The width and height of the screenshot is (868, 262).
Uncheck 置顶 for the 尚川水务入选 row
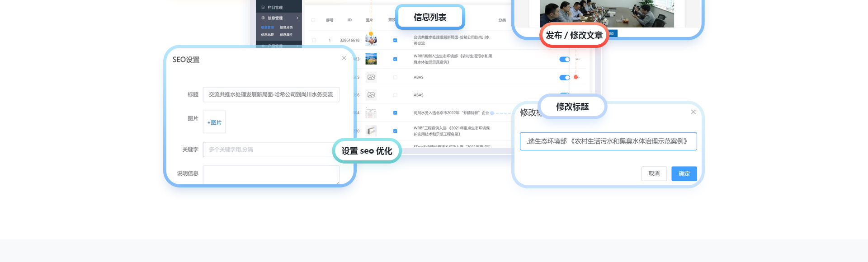[x=395, y=113]
